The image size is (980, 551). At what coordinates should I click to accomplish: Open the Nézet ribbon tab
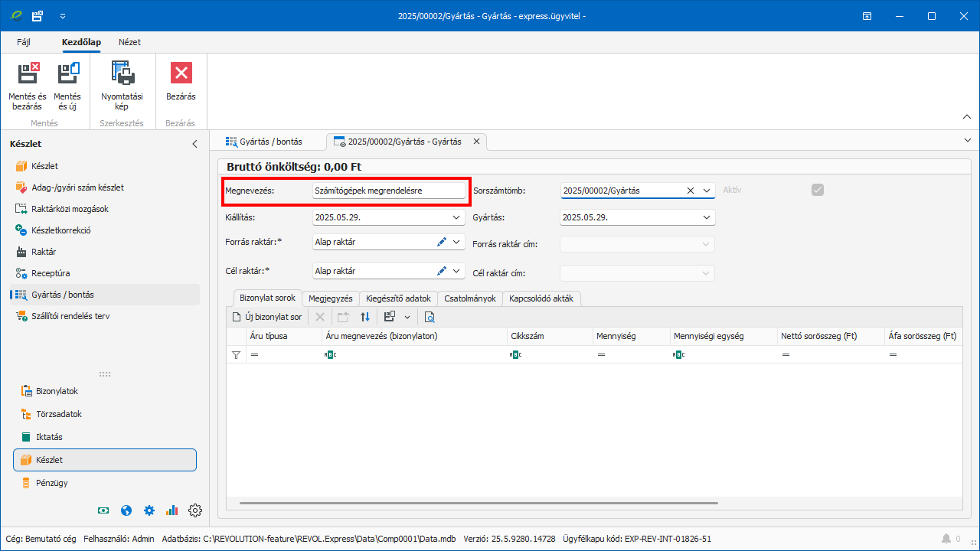coord(129,42)
